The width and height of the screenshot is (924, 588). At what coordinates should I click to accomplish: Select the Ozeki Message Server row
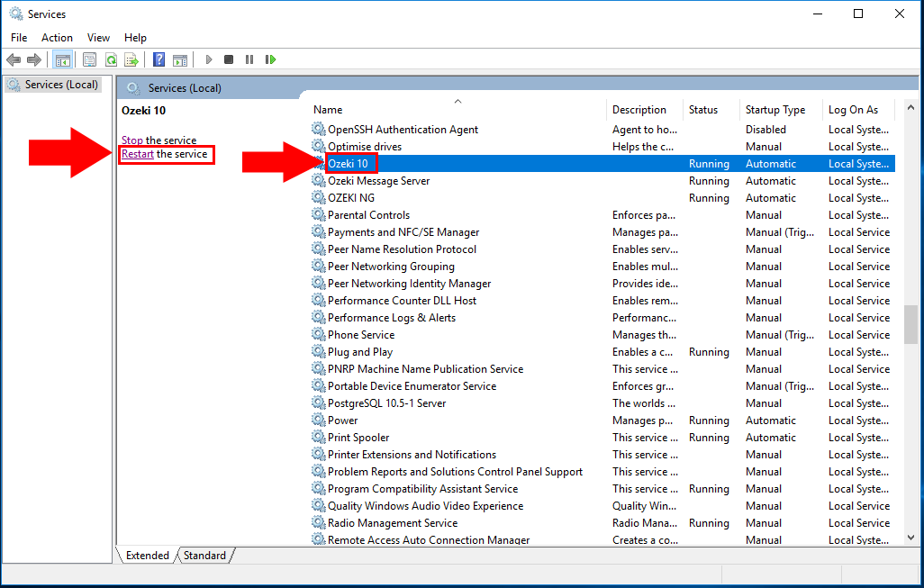pos(602,180)
